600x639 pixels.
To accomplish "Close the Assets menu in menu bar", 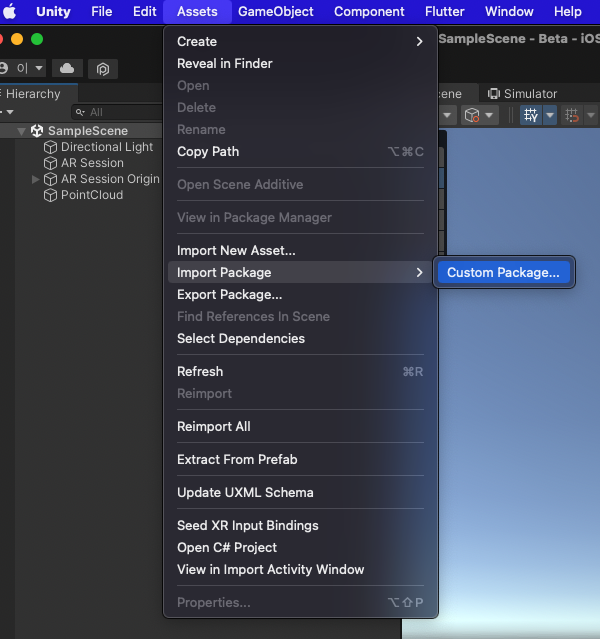I will pyautogui.click(x=197, y=11).
